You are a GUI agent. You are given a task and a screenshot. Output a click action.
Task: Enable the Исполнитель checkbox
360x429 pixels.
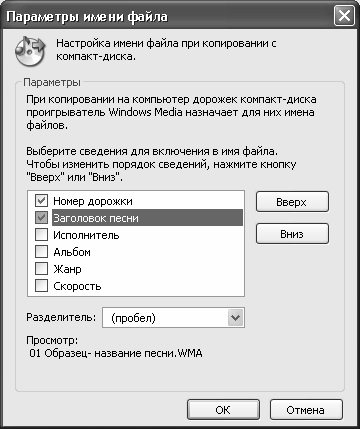[x=41, y=235]
